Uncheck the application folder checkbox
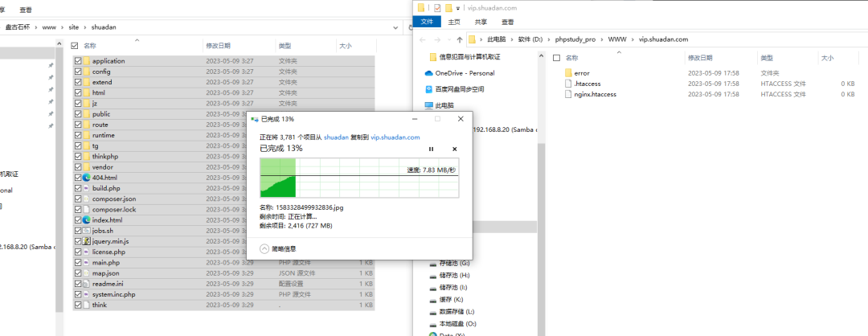Screen dimensions: 868x336 78,61
